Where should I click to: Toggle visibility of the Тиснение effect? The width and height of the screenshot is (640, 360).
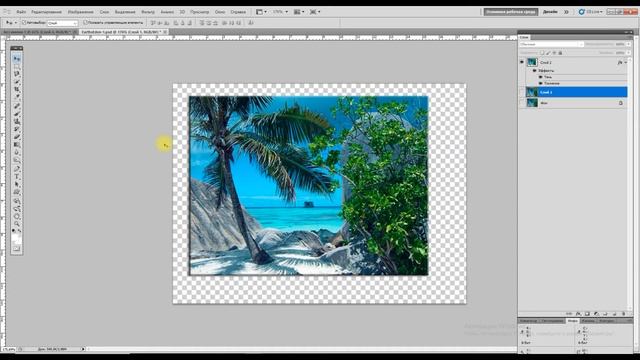(540, 83)
